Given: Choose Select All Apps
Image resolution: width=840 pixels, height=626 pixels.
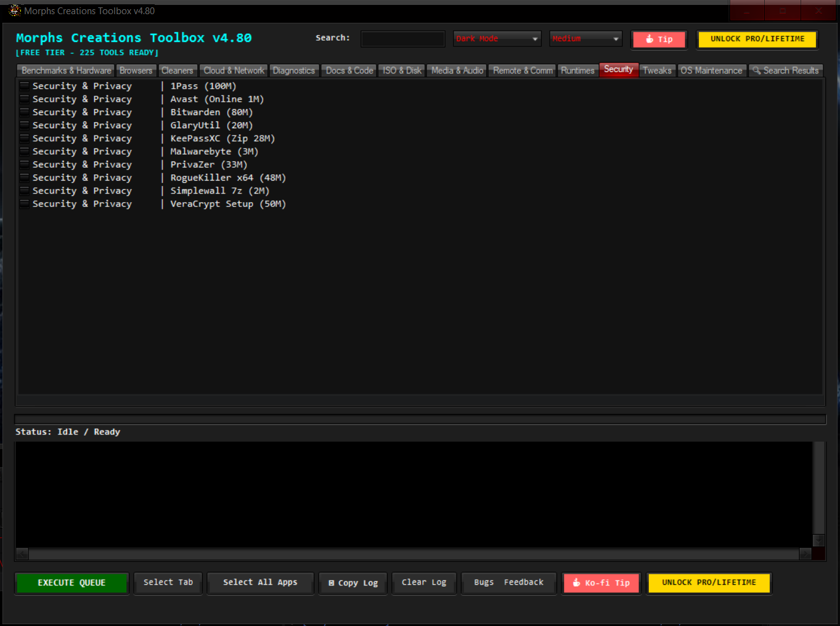Looking at the screenshot, I should 260,583.
